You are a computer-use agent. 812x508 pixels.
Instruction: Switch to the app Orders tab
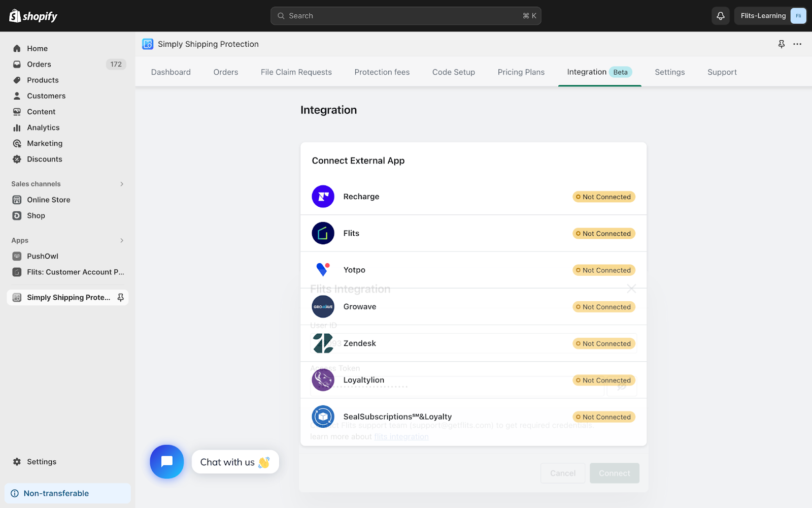pyautogui.click(x=226, y=72)
